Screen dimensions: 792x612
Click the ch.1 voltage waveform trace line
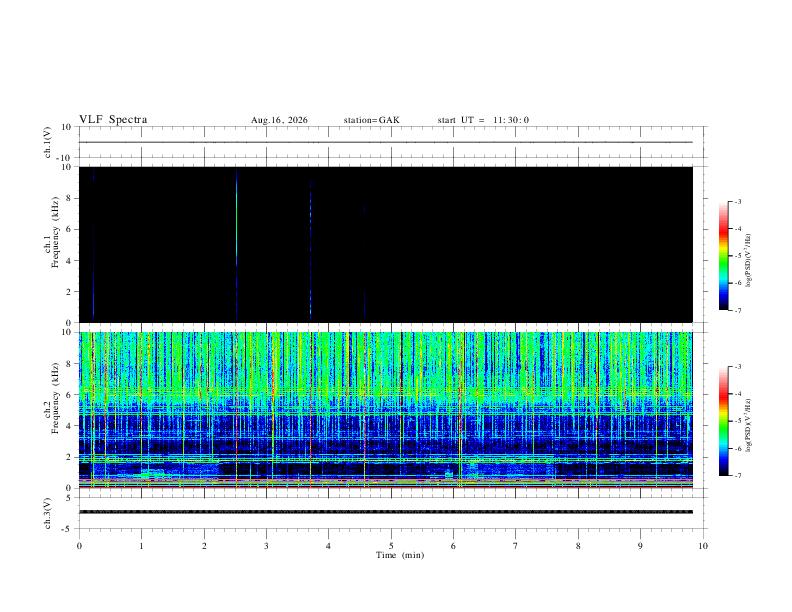(x=385, y=142)
